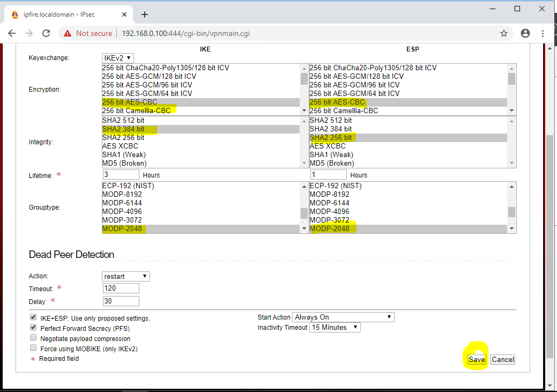Open the Dead Peer Detection Action dropdown
Image resolution: width=557 pixels, height=392 pixels.
coord(125,276)
